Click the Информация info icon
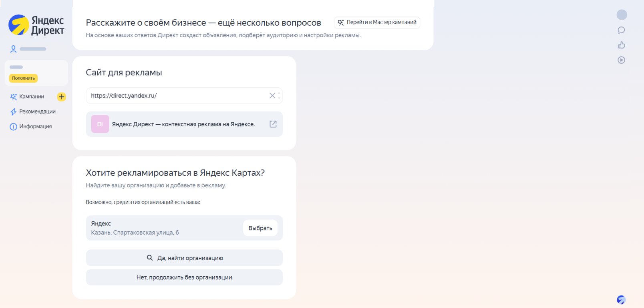644x308 pixels. (13, 127)
